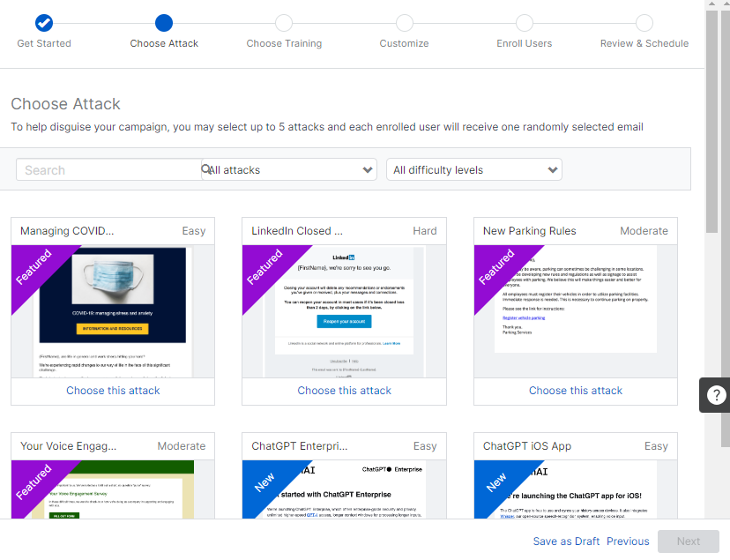The width and height of the screenshot is (730, 560).
Task: Choose the New Parking Rules attack
Action: 575,390
